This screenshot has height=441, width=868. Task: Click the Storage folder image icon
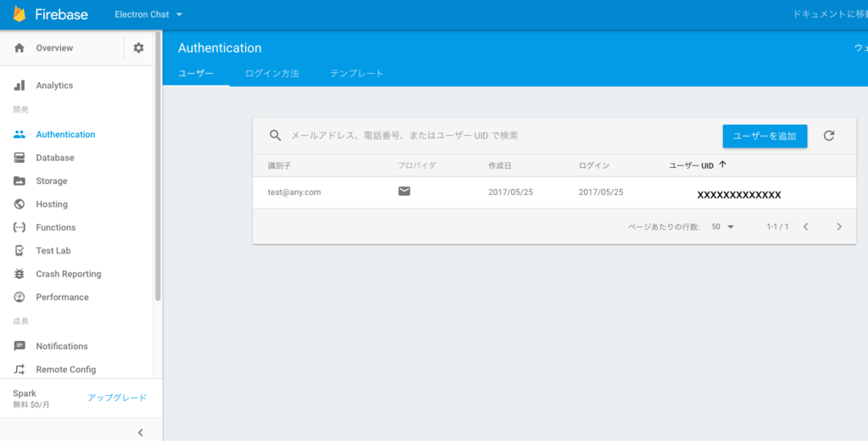[19, 181]
